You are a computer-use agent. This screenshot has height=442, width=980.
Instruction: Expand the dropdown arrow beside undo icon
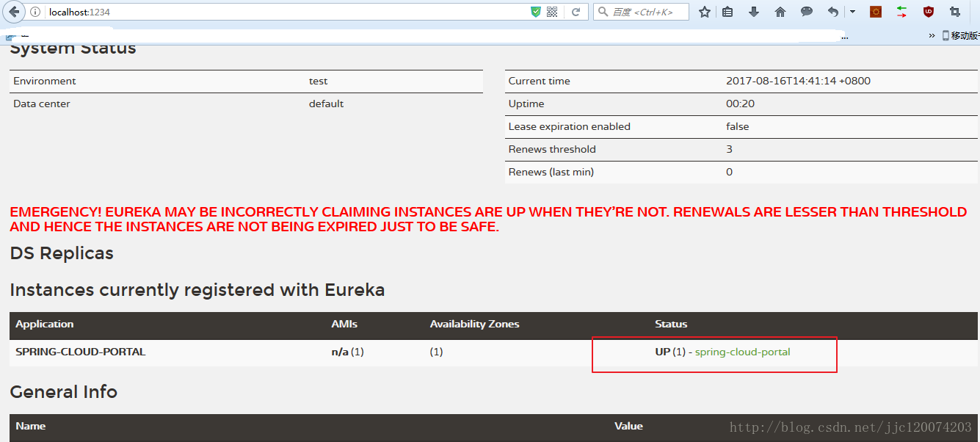pos(852,12)
